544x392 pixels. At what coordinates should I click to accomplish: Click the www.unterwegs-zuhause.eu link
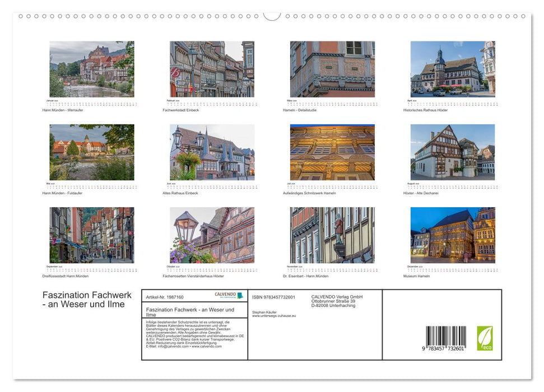coord(274,315)
